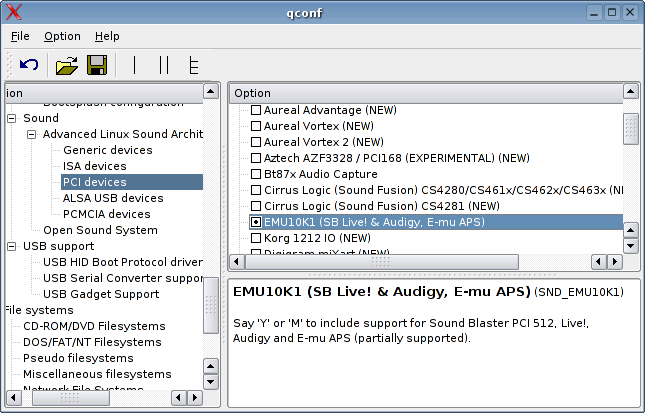Switch to Split View toolbar icon
This screenshot has width=645, height=413.
pos(164,65)
